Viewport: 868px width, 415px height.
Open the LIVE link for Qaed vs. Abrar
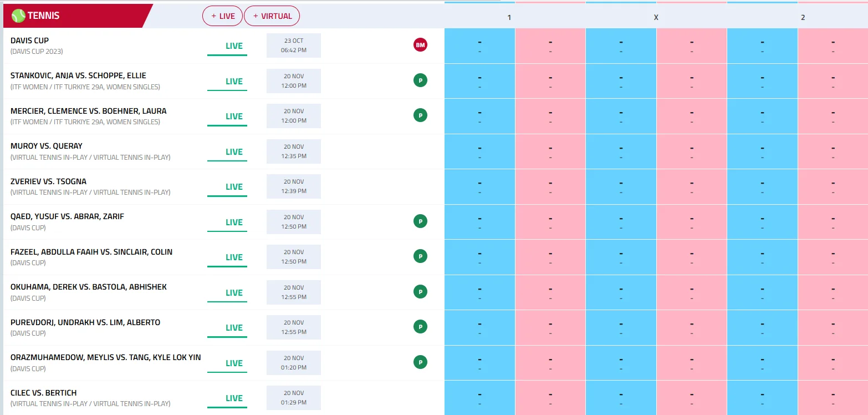point(227,223)
